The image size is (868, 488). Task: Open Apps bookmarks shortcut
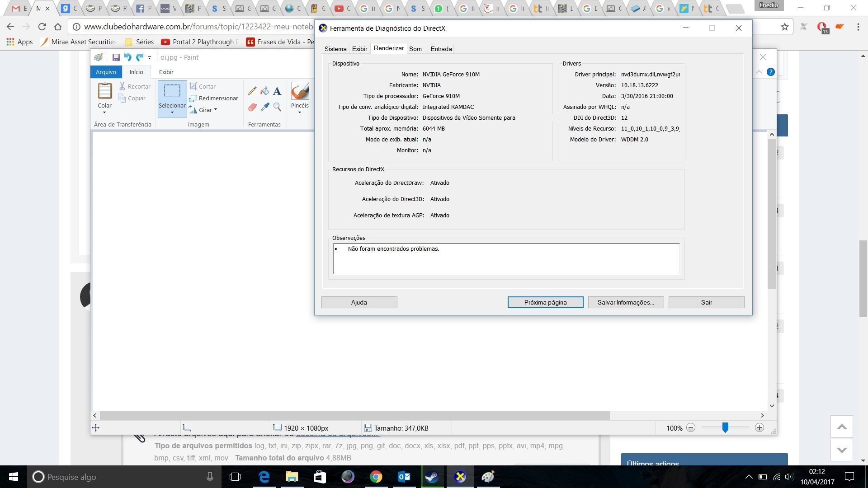point(19,42)
